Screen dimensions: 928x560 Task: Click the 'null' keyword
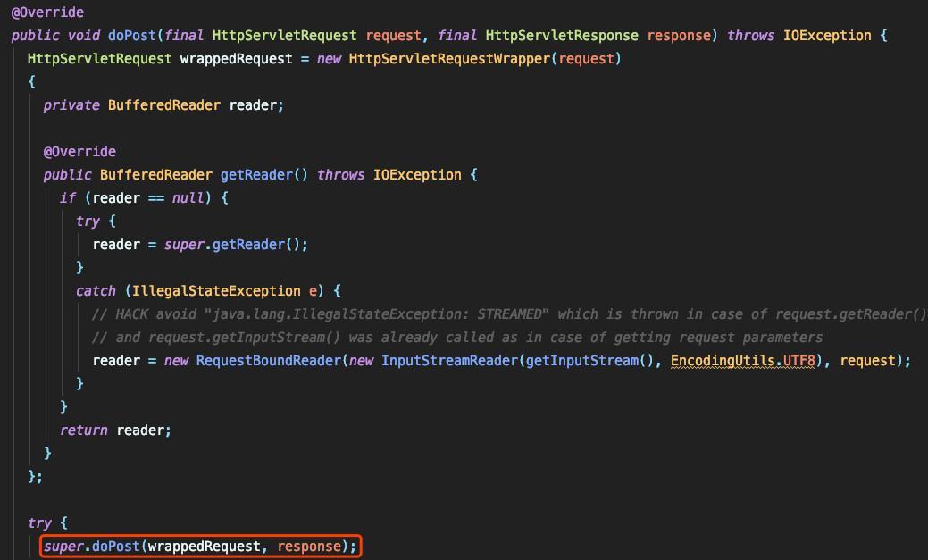pos(188,197)
